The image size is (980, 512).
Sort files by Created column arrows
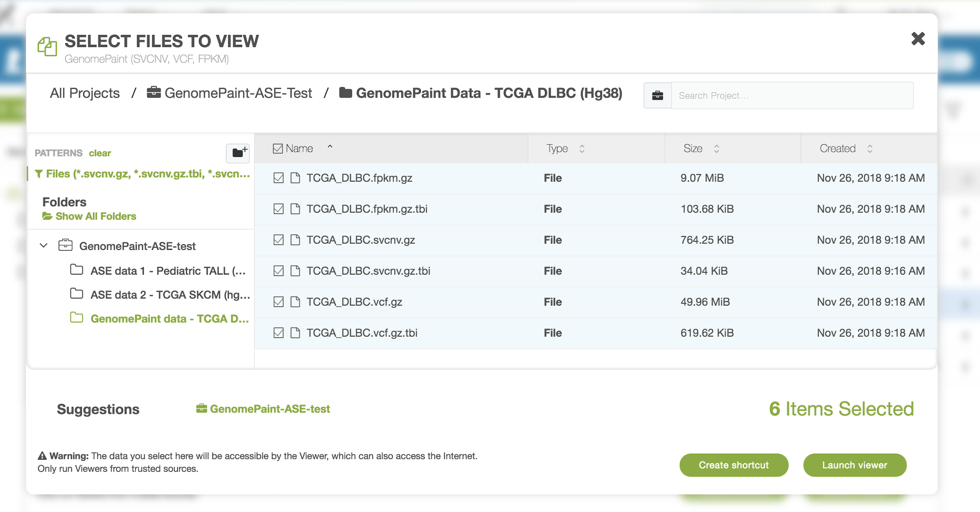click(870, 149)
